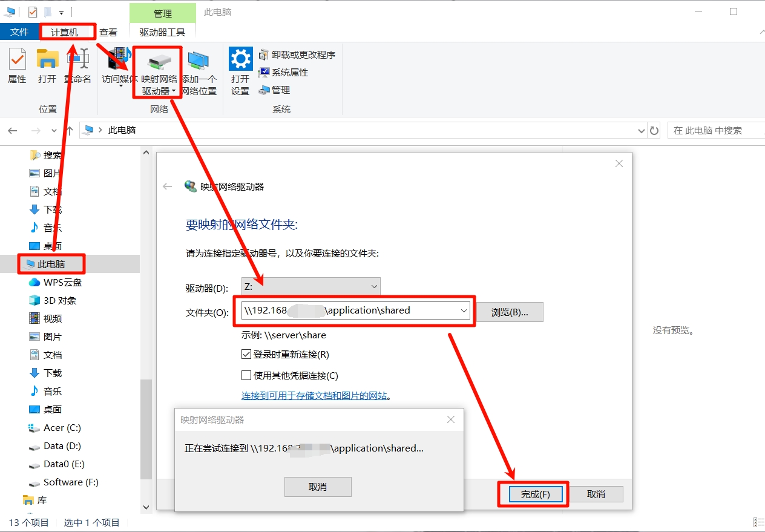Open the drive letter Z: dropdown
This screenshot has height=532, width=765.
coord(311,286)
